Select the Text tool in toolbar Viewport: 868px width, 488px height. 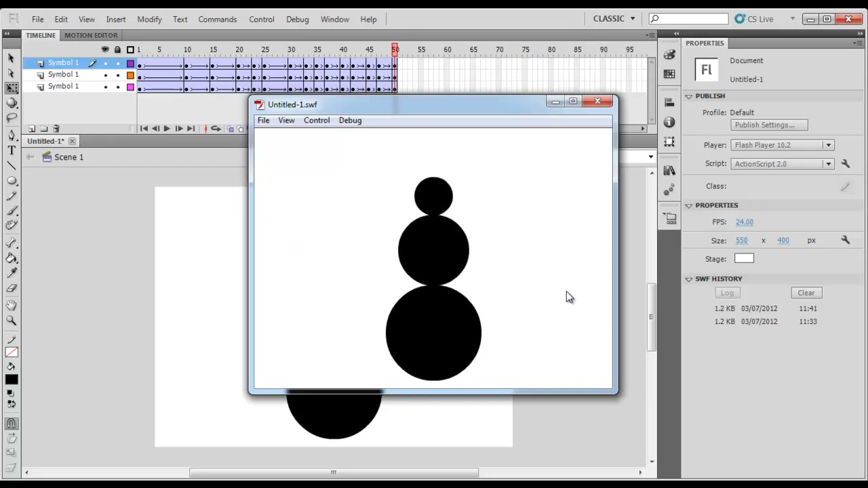(x=12, y=150)
